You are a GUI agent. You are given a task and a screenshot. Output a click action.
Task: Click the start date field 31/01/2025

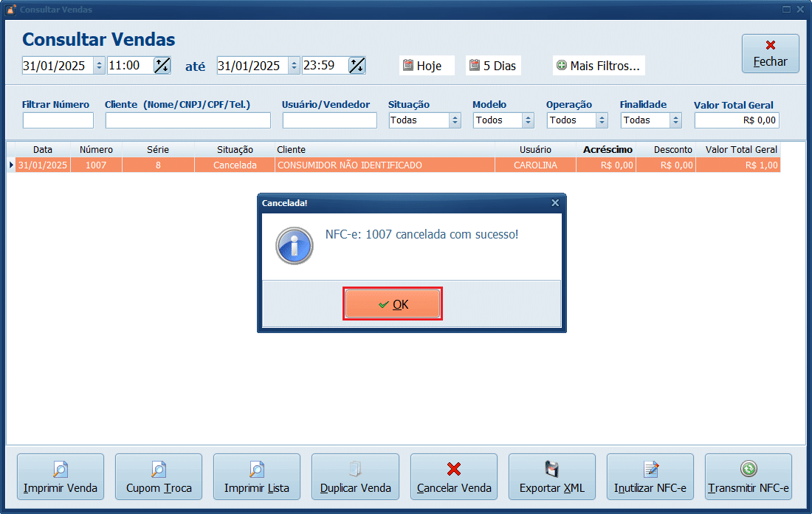(x=58, y=65)
